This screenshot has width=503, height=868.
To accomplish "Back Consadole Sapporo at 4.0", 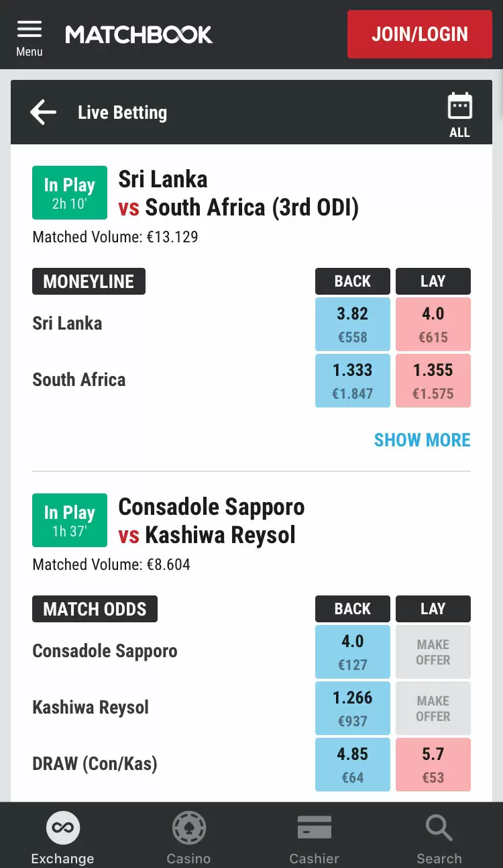I will (353, 652).
